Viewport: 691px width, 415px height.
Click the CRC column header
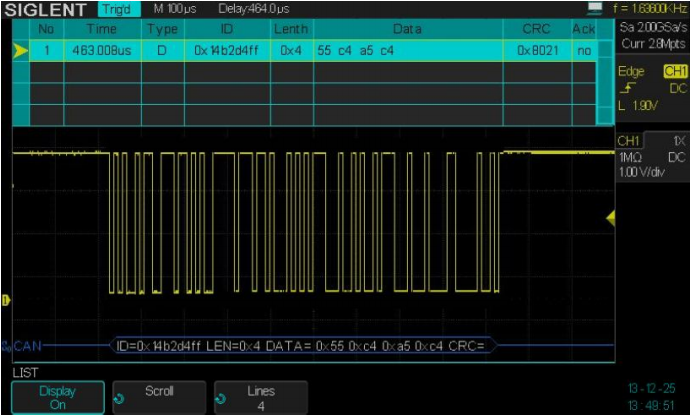point(537,29)
